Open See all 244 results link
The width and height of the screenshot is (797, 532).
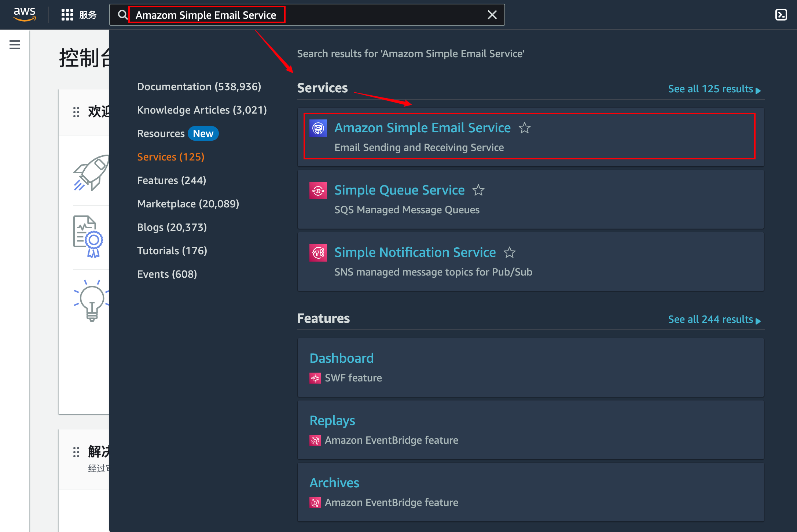click(x=714, y=319)
